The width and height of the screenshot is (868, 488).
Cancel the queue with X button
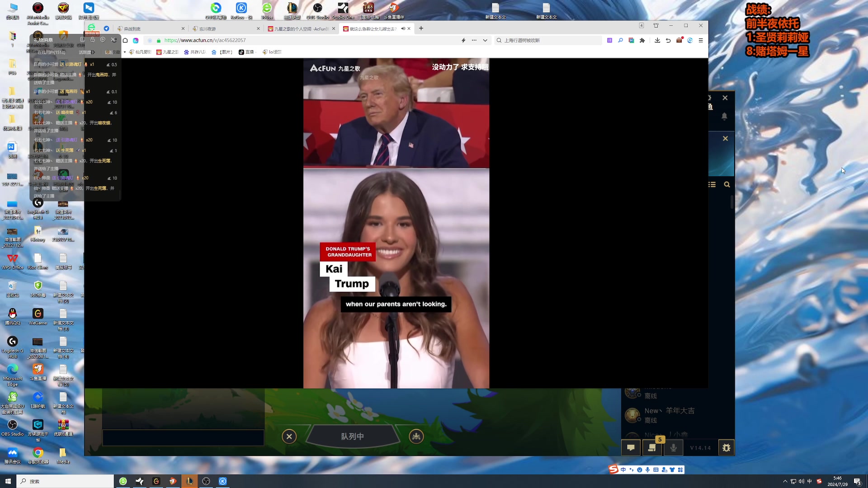289,436
